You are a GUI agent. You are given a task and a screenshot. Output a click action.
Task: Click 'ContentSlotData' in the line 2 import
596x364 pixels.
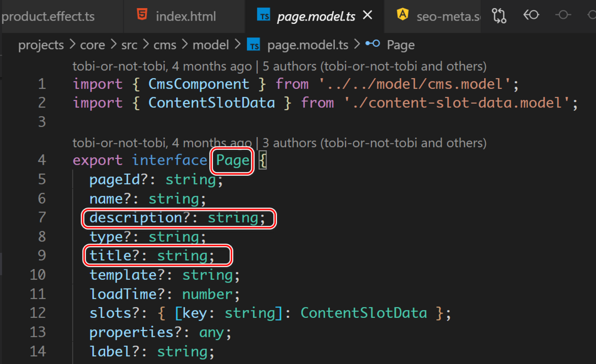coord(211,103)
